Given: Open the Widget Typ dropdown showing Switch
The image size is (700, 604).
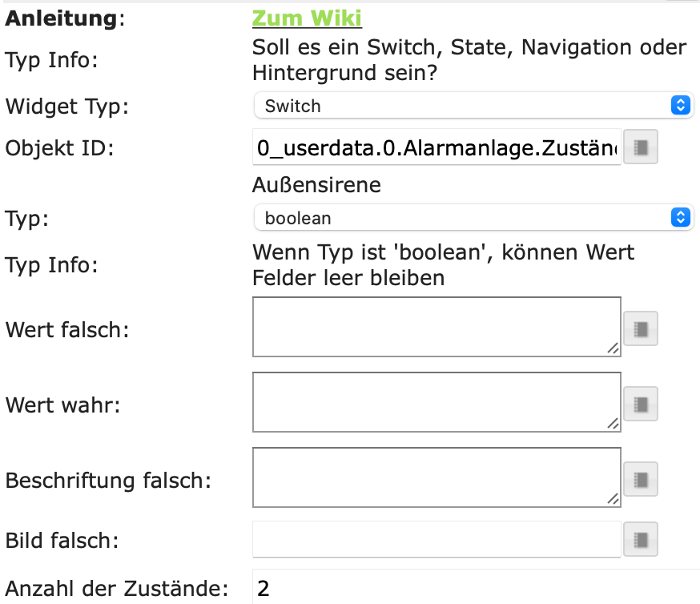Looking at the screenshot, I should (x=473, y=106).
